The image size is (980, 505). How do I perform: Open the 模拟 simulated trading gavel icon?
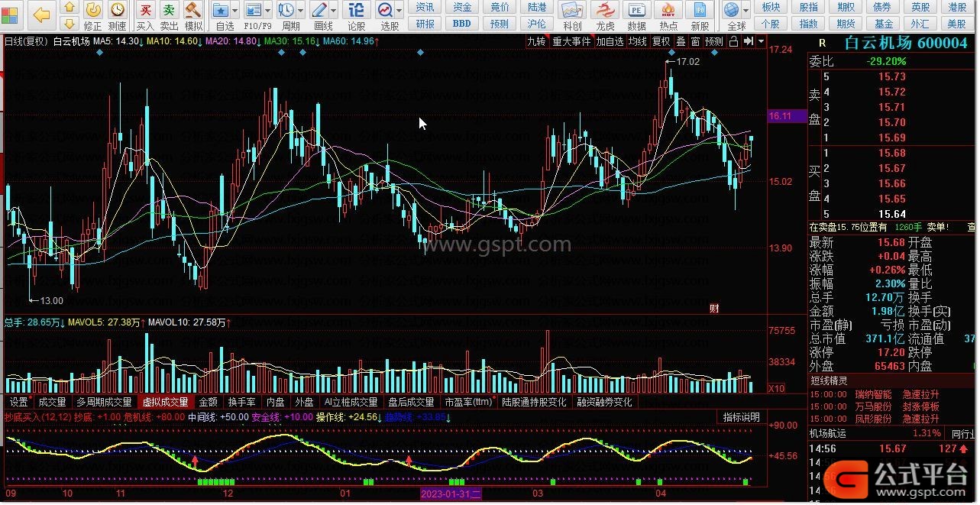click(x=193, y=15)
